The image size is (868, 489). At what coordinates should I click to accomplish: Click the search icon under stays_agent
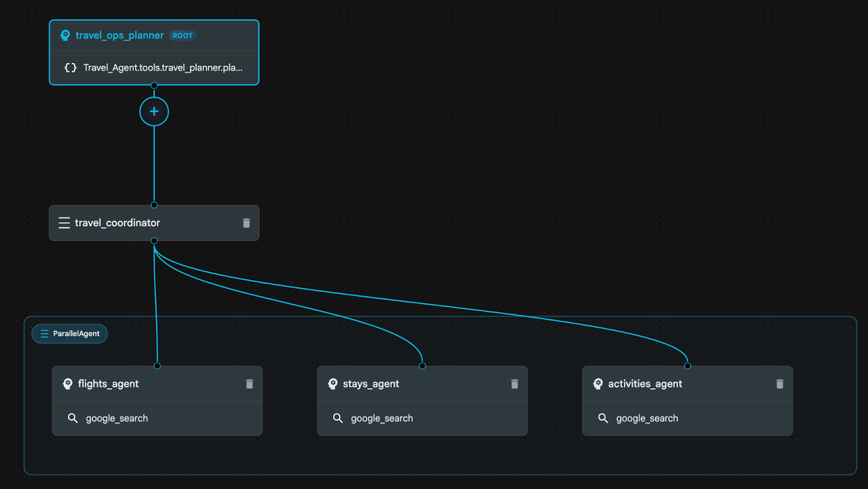point(338,418)
